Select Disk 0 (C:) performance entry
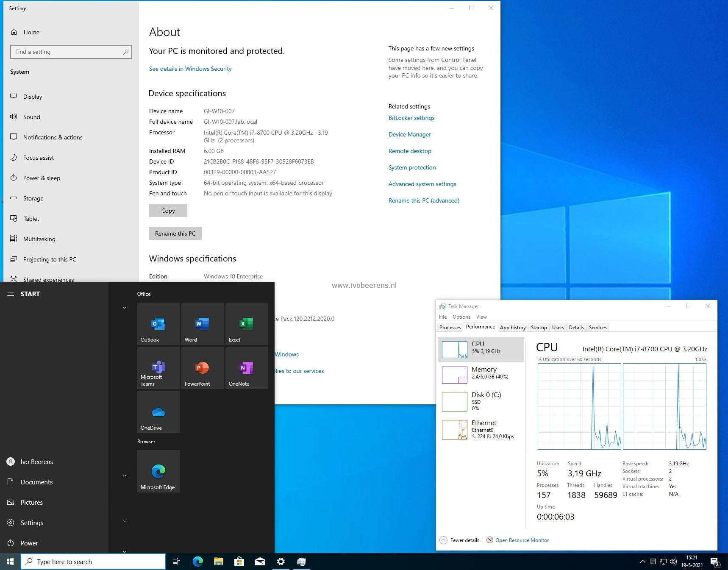Screen dimensions: 728x570 point(481,401)
